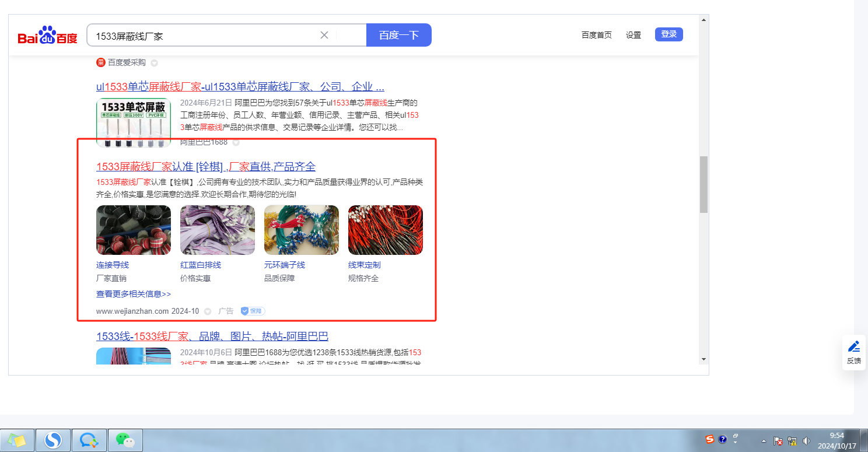Click 查看更多相关信息>> link
The width and height of the screenshot is (868, 452).
coord(134,294)
